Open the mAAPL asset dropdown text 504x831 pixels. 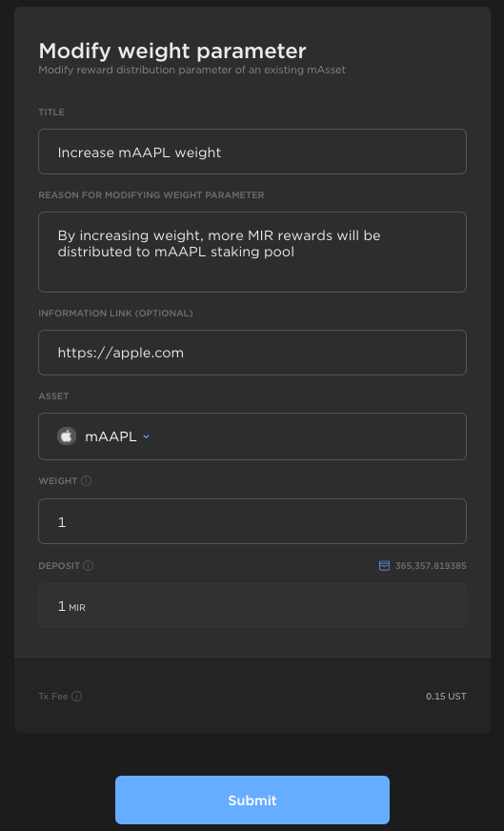(x=111, y=436)
